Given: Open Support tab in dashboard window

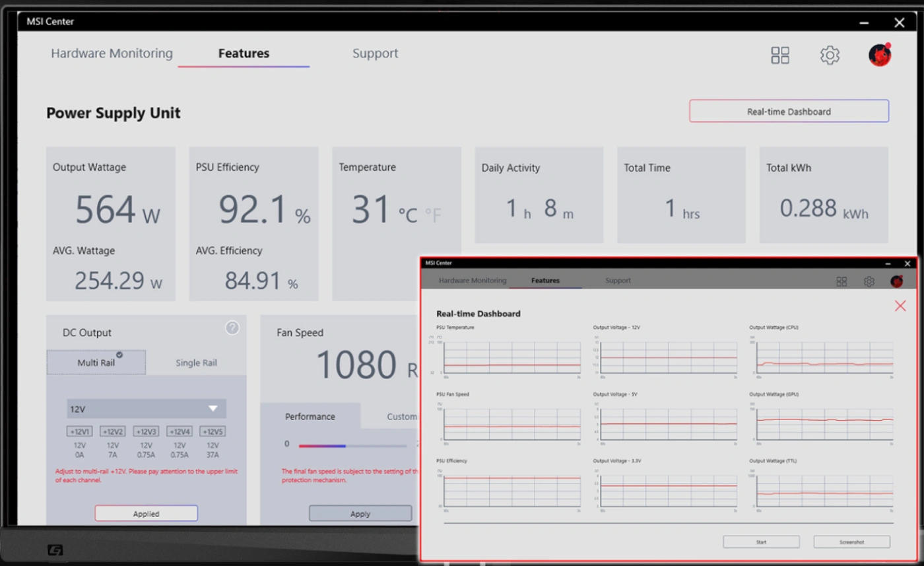Looking at the screenshot, I should (x=618, y=281).
